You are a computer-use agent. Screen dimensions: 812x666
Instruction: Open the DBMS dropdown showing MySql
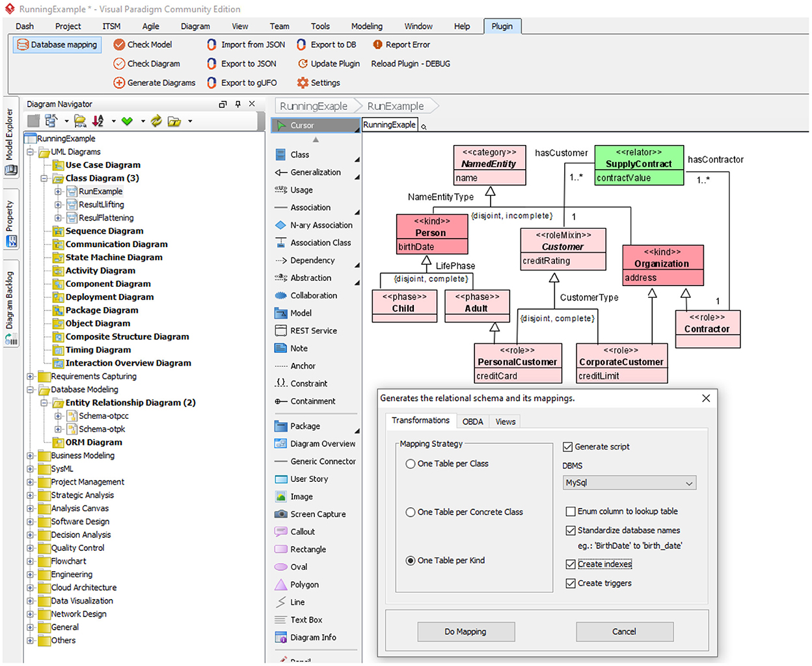click(x=629, y=483)
